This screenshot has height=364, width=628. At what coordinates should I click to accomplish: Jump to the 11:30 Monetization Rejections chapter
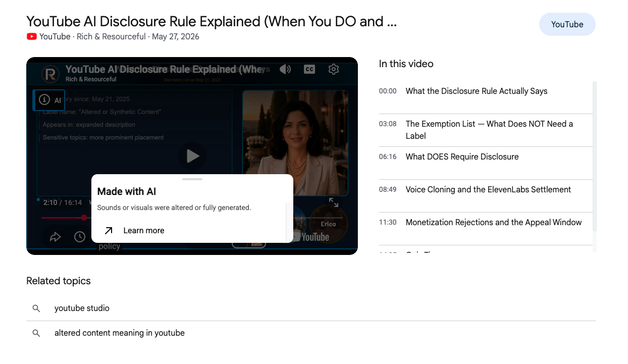pyautogui.click(x=486, y=228)
